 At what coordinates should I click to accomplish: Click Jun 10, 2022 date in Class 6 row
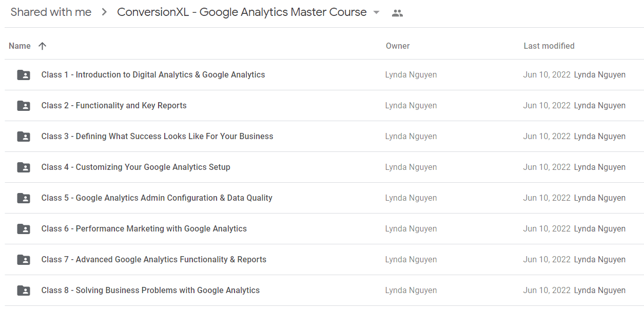(x=547, y=229)
